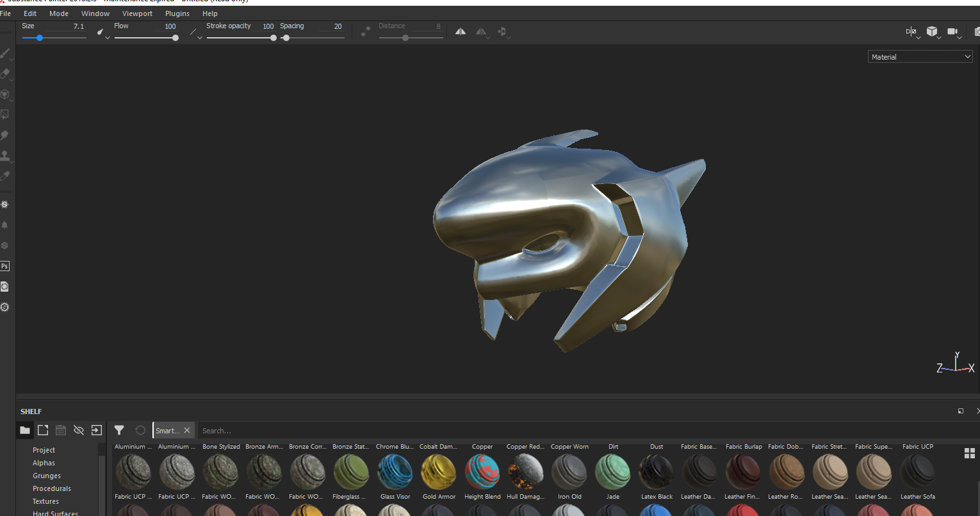Screen dimensions: 980x516
Task: Select the Polygon Fill tool
Action: coord(5,115)
